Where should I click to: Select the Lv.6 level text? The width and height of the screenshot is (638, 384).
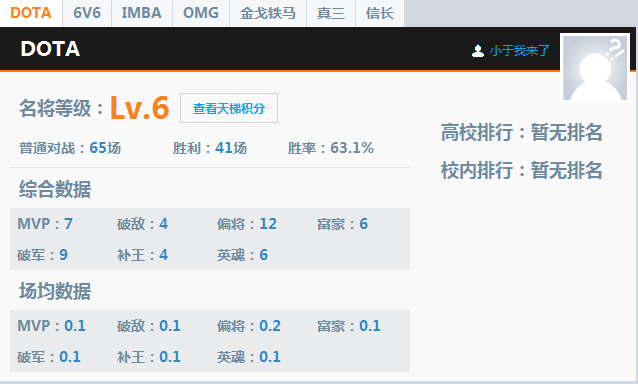140,108
